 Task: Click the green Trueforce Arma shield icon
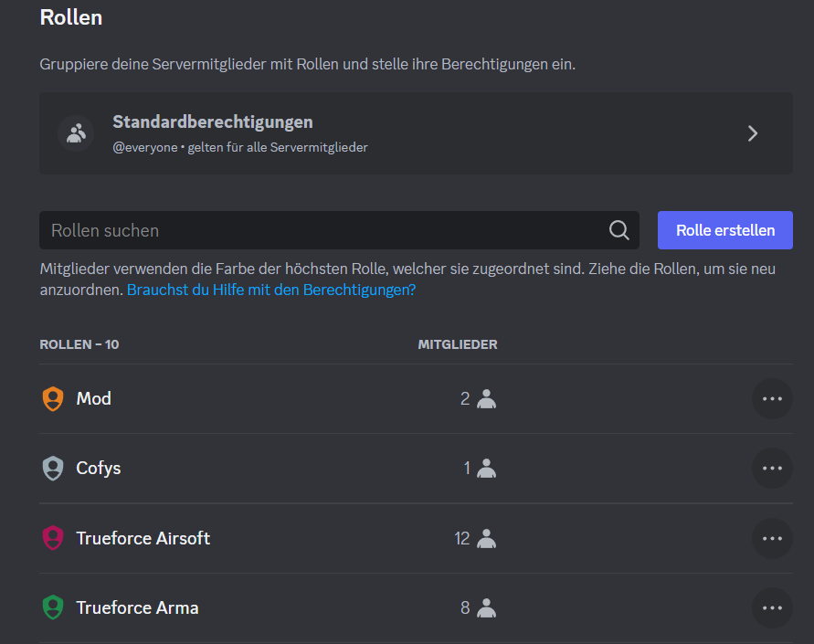pos(53,607)
